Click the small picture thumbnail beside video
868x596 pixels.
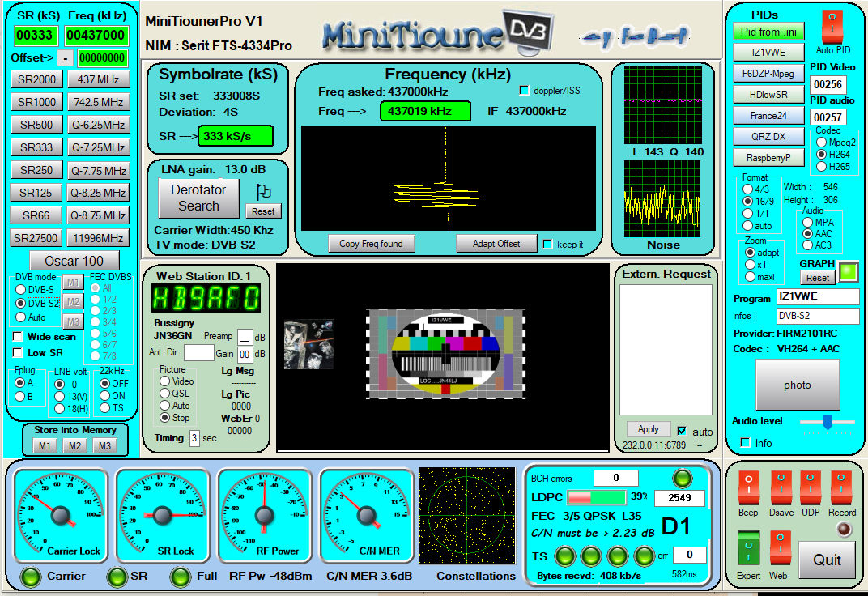click(x=308, y=344)
